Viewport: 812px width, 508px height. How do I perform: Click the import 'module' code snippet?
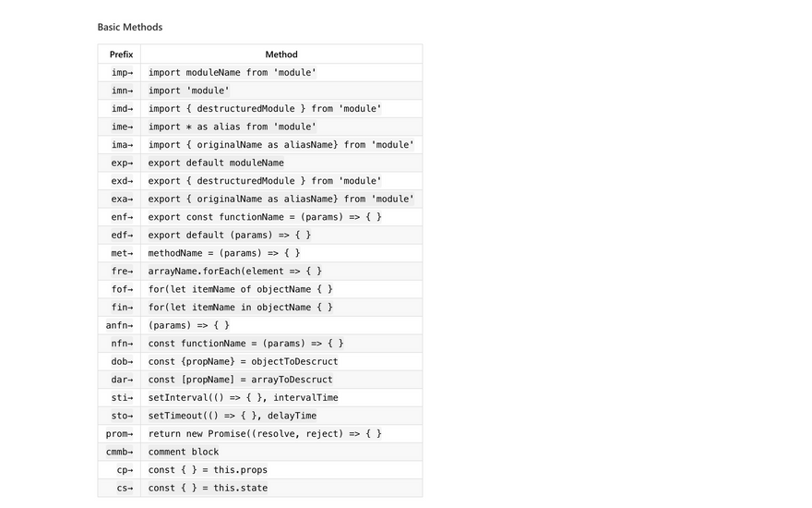(189, 91)
